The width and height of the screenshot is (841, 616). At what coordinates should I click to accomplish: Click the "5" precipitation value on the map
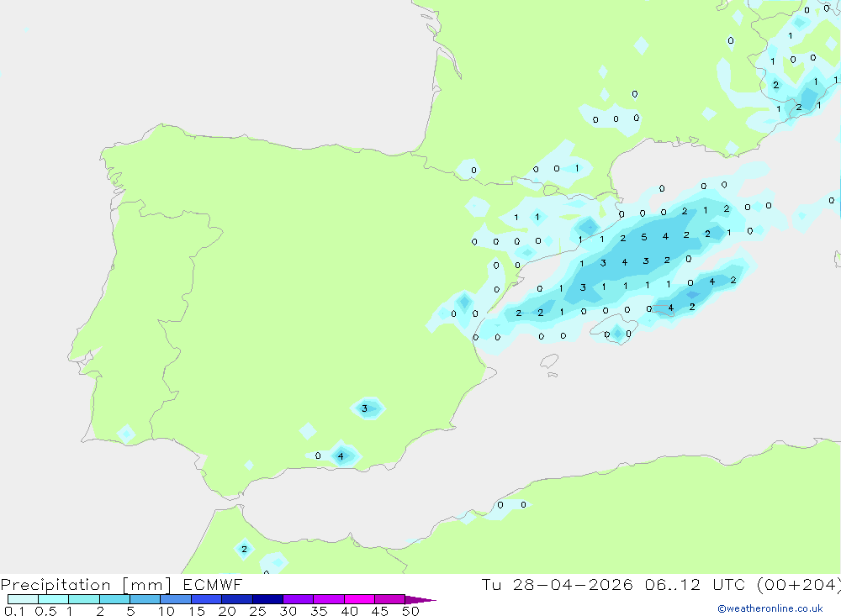tap(644, 237)
